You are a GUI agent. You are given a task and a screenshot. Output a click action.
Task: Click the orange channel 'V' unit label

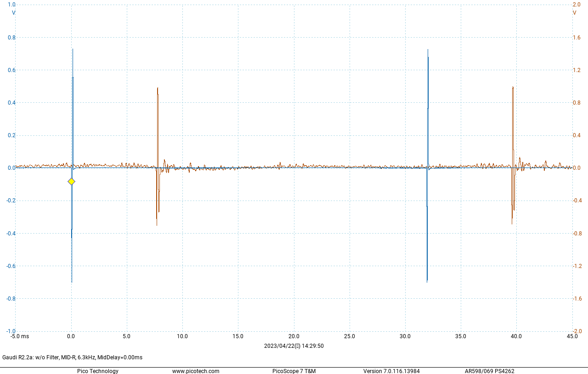(574, 13)
